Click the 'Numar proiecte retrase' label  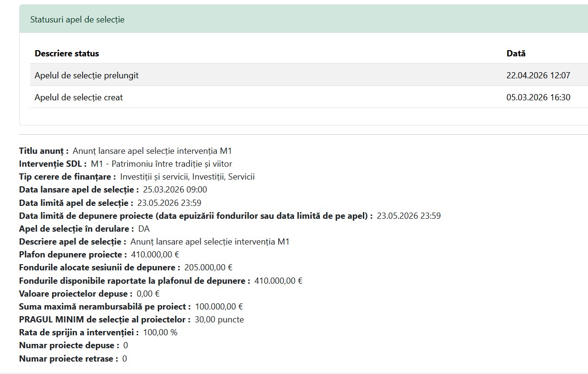(x=68, y=359)
